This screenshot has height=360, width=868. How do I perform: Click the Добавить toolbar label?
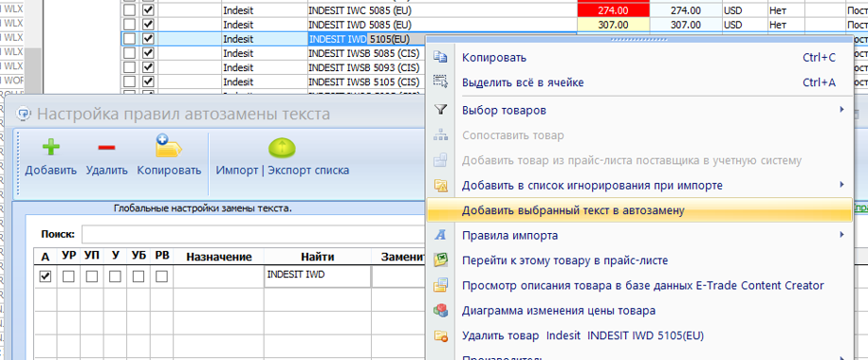pos(51,171)
